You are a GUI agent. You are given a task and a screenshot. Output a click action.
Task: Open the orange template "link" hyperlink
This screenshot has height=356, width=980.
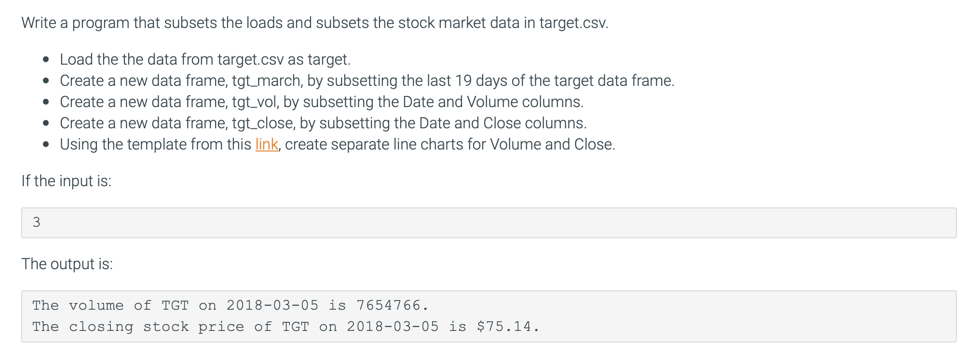[x=267, y=144]
